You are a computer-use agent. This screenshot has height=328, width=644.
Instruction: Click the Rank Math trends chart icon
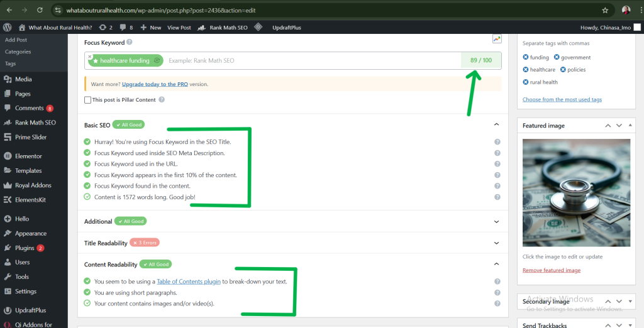point(497,39)
